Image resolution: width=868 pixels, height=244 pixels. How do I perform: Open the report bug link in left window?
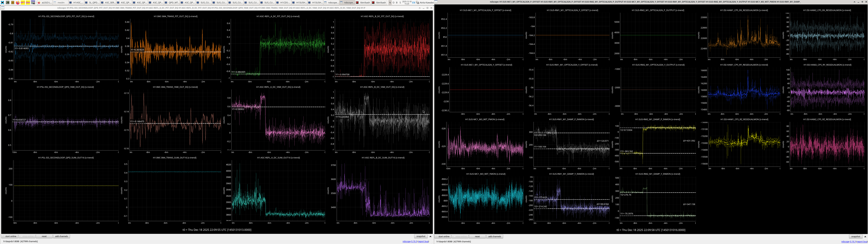pyautogui.click(x=423, y=241)
